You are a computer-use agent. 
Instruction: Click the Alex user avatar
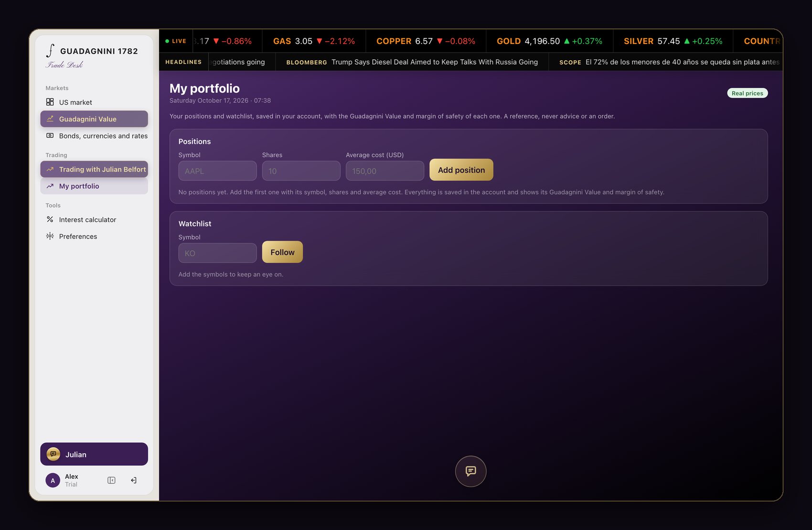tap(53, 480)
